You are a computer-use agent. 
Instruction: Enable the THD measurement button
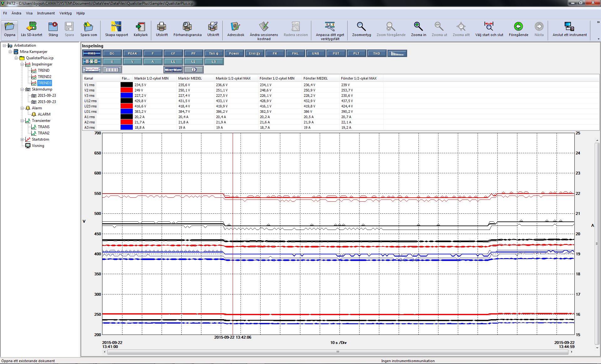376,54
